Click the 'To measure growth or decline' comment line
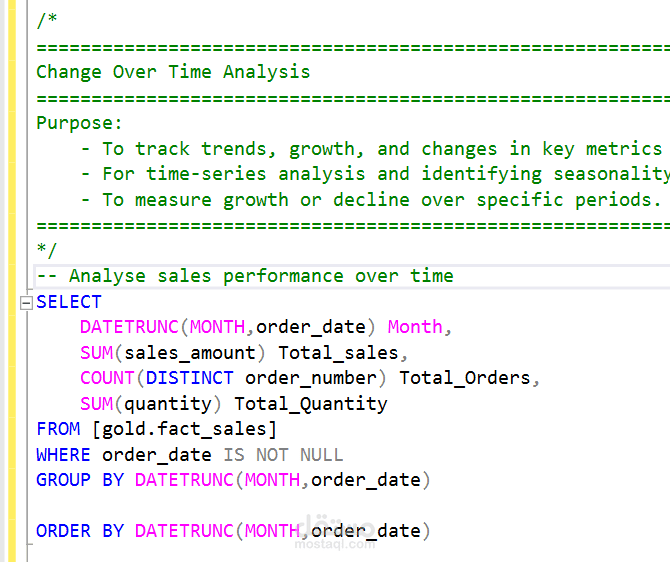Viewport: 670px width, 562px height. (x=371, y=200)
